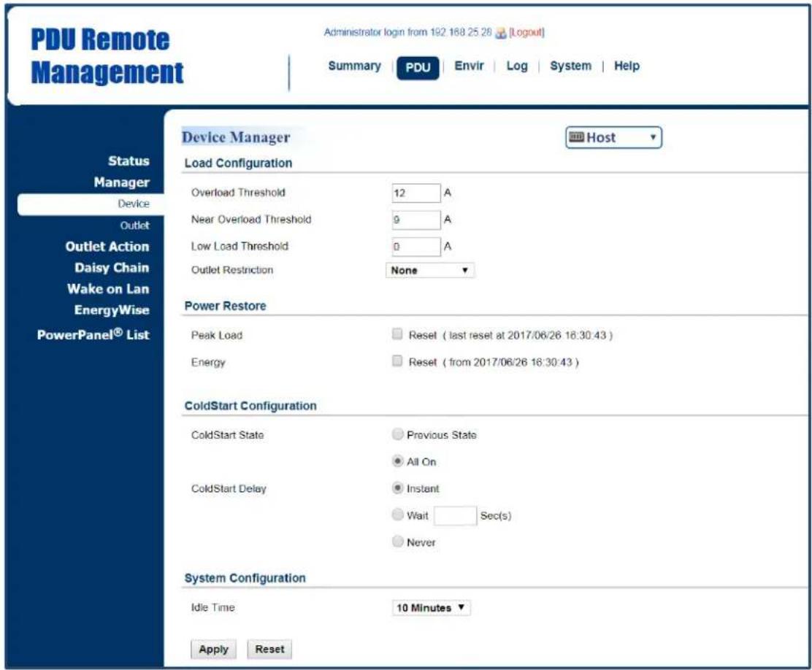Check the Energy Reset checkbox

pos(397,361)
